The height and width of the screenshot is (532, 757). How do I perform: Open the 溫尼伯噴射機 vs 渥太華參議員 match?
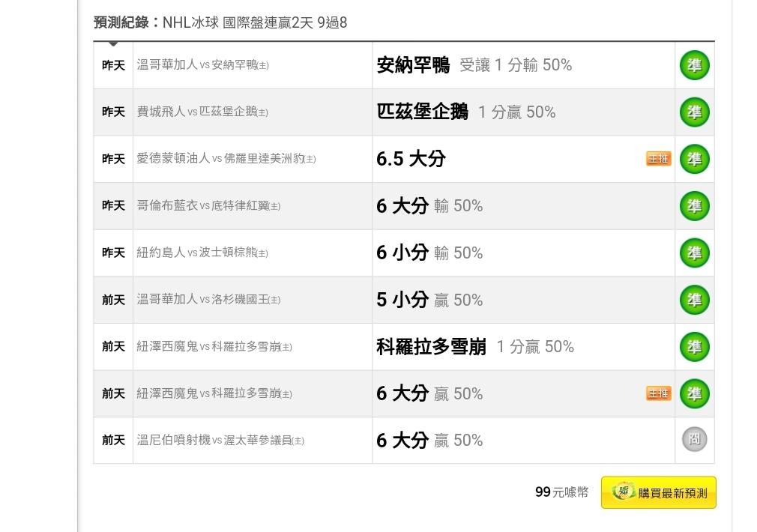(220, 441)
